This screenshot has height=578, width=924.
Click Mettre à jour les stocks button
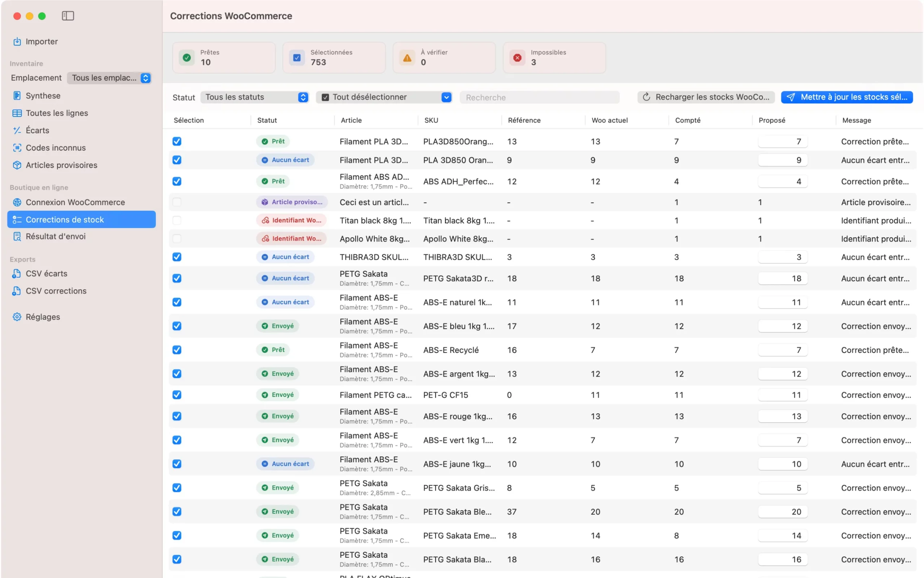[847, 97]
